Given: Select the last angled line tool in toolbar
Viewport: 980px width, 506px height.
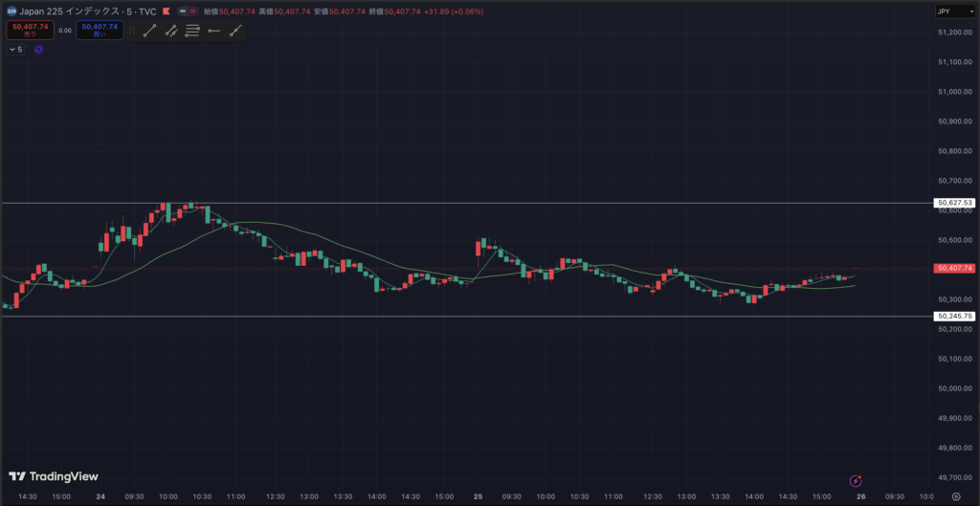Looking at the screenshot, I should [234, 31].
